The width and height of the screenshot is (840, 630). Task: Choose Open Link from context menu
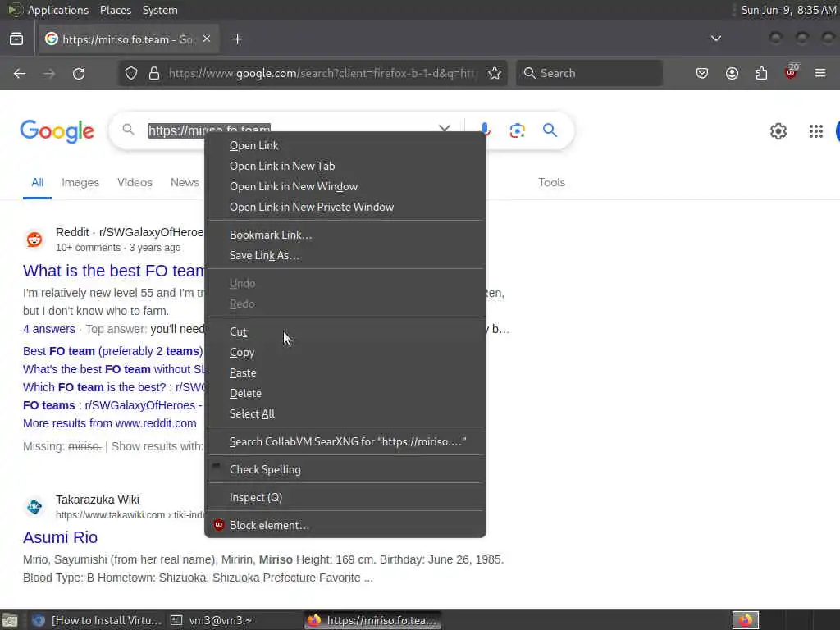click(x=345, y=146)
